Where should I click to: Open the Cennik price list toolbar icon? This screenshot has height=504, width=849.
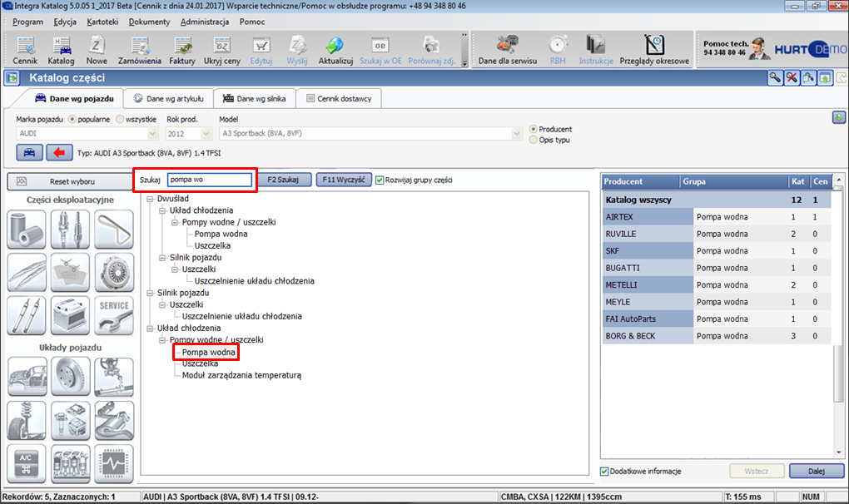point(25,50)
